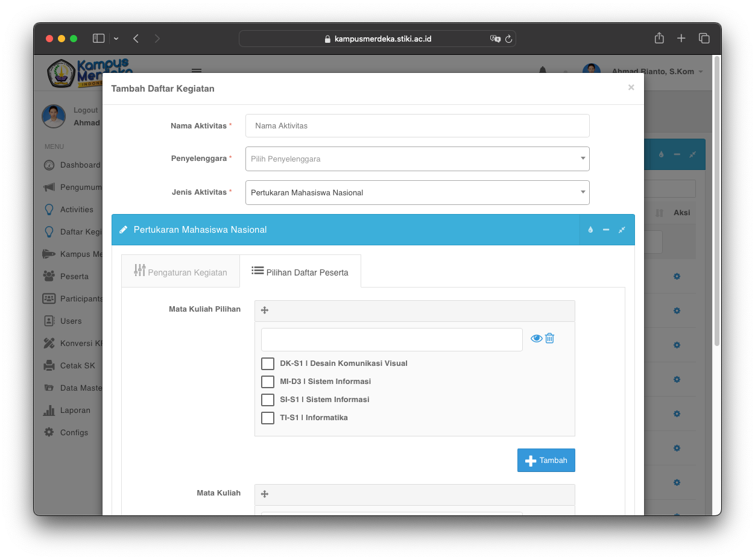Click the blue Tambah button
Image resolution: width=755 pixels, height=560 pixels.
coord(546,461)
